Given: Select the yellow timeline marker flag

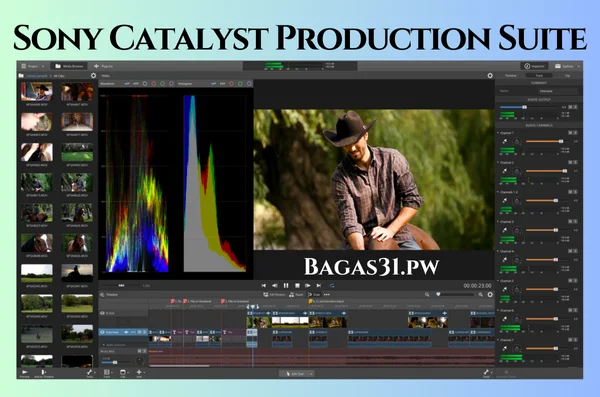Looking at the screenshot, I should (x=310, y=302).
